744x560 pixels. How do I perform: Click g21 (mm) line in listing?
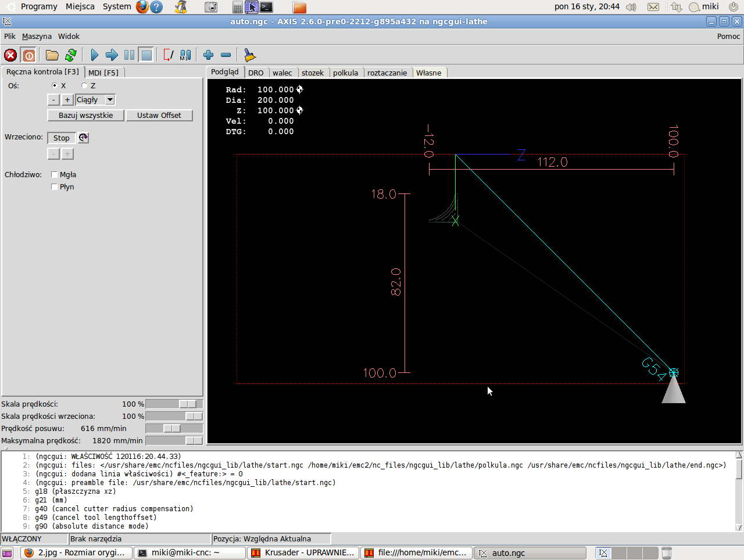51,500
